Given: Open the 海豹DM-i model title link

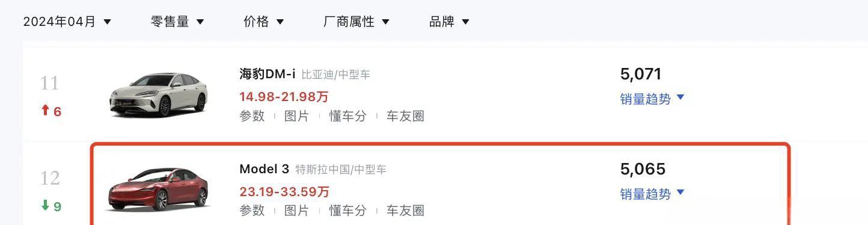Looking at the screenshot, I should 267,74.
